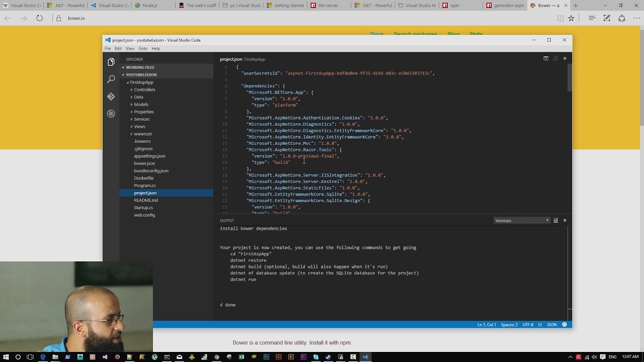Open bower.json in the explorer

tap(166, 163)
